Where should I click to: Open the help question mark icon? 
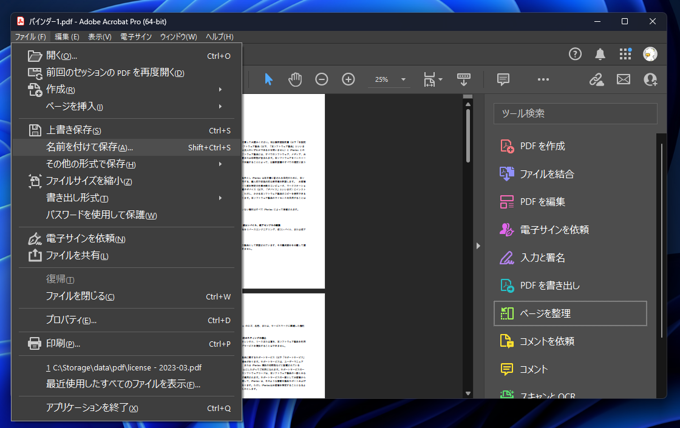[x=575, y=54]
